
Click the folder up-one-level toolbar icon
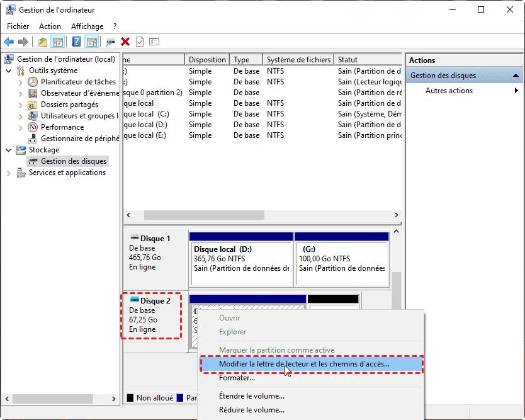[42, 42]
